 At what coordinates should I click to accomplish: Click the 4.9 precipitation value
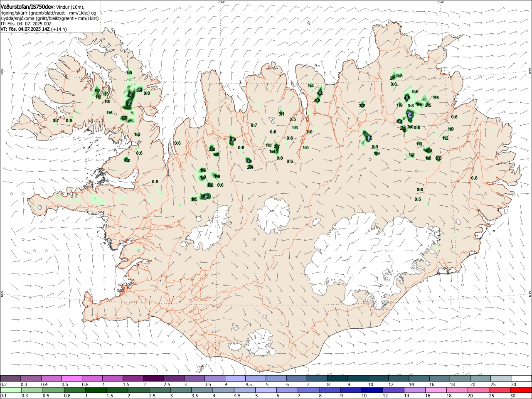click(x=248, y=161)
